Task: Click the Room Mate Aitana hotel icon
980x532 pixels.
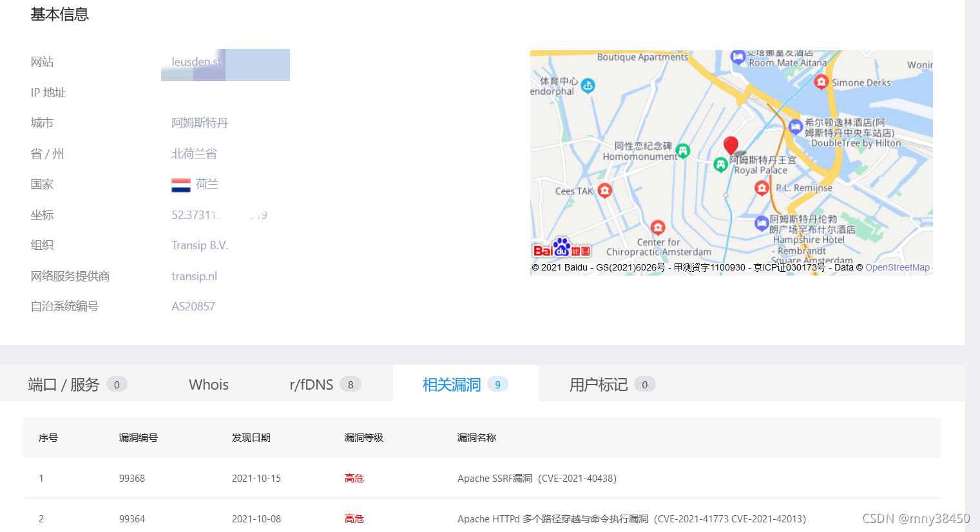Action: [738, 57]
